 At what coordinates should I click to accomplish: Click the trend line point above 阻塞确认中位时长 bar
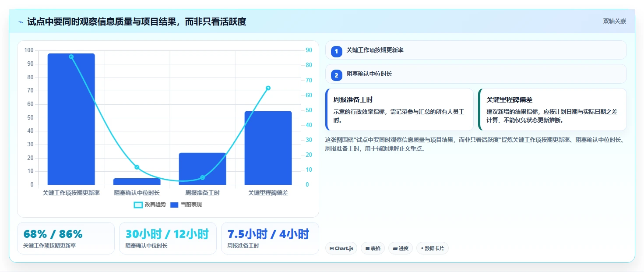[137, 167]
